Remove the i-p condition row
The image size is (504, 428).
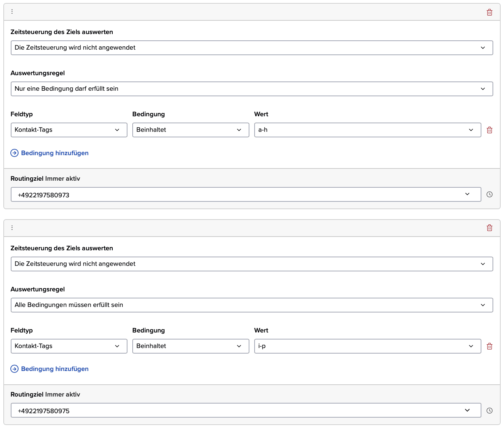click(489, 346)
